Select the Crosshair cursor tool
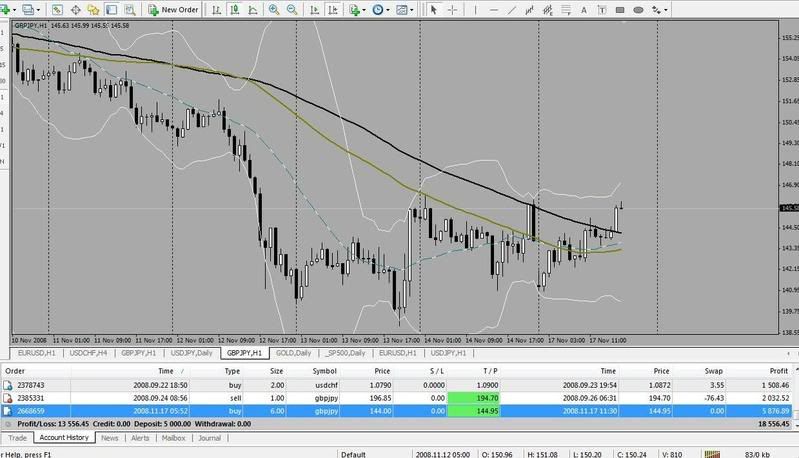The height and width of the screenshot is (458, 799). [x=454, y=9]
